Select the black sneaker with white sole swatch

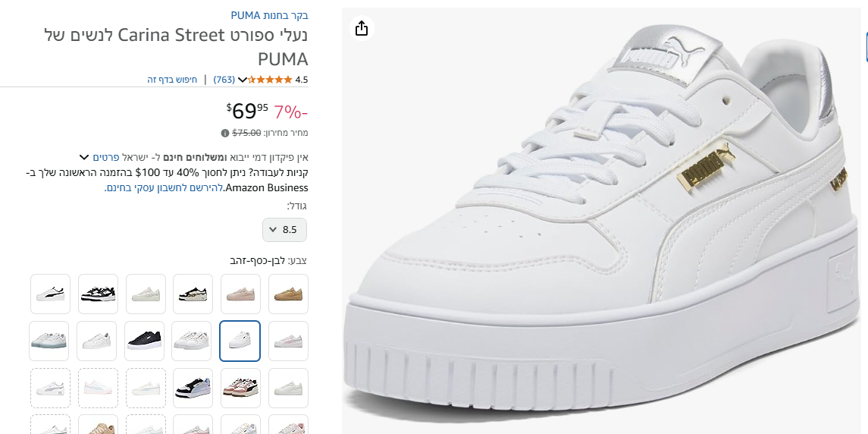[x=145, y=341]
